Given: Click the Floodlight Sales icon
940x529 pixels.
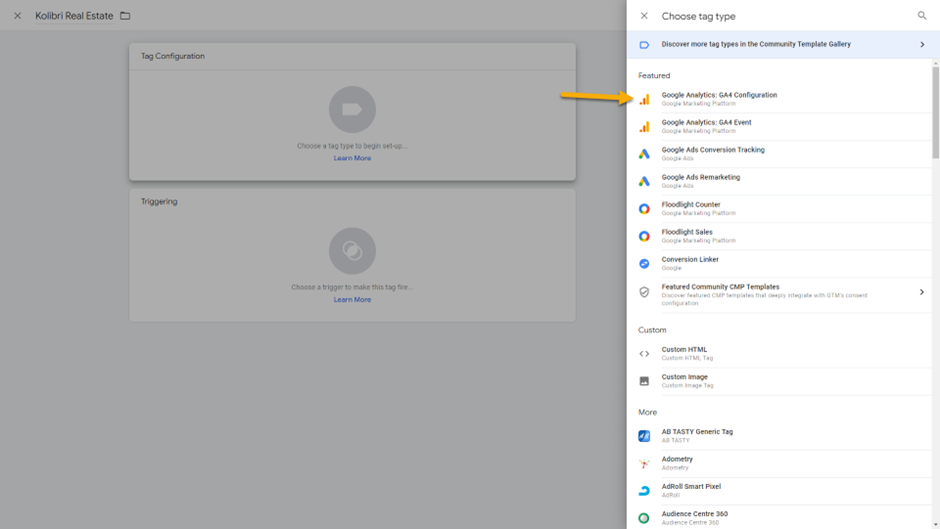Looking at the screenshot, I should 644,236.
